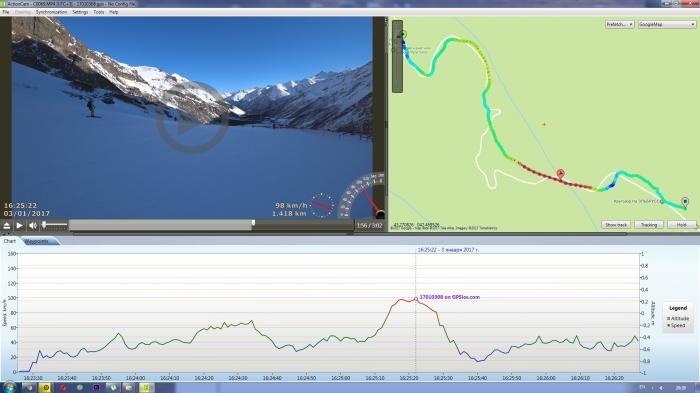The height and width of the screenshot is (393, 700).
Task: Click the red current-position marker on map
Action: coord(561,174)
